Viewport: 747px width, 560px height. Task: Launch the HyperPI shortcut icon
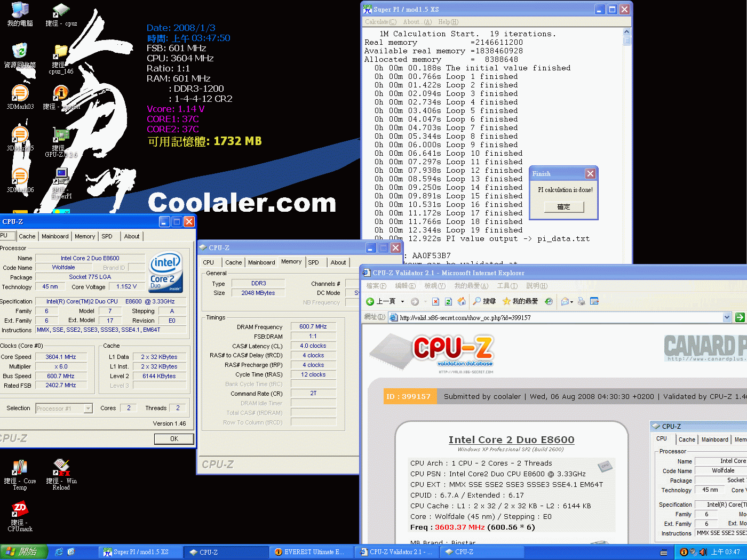pos(61,183)
